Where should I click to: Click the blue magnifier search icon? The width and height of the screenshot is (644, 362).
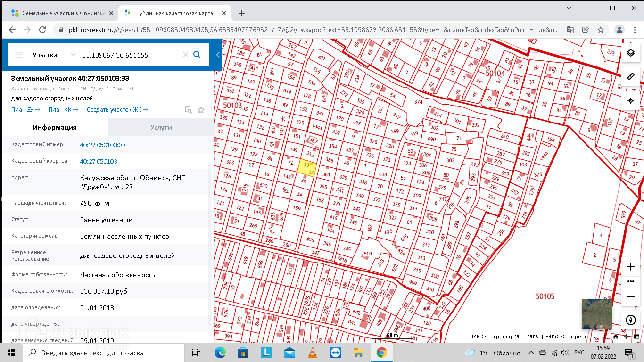pos(197,55)
